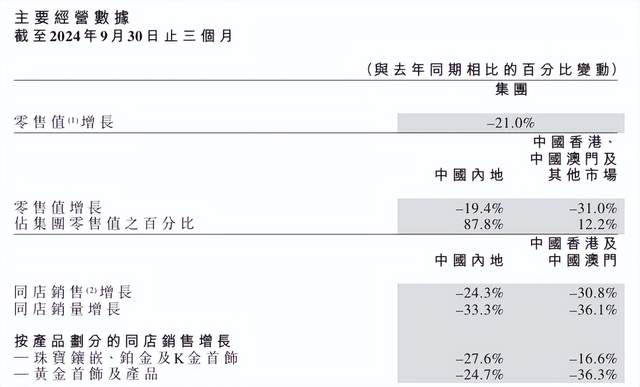Click the -31.0% Hong Kong Macau value
The width and height of the screenshot is (640, 387).
[x=593, y=209]
